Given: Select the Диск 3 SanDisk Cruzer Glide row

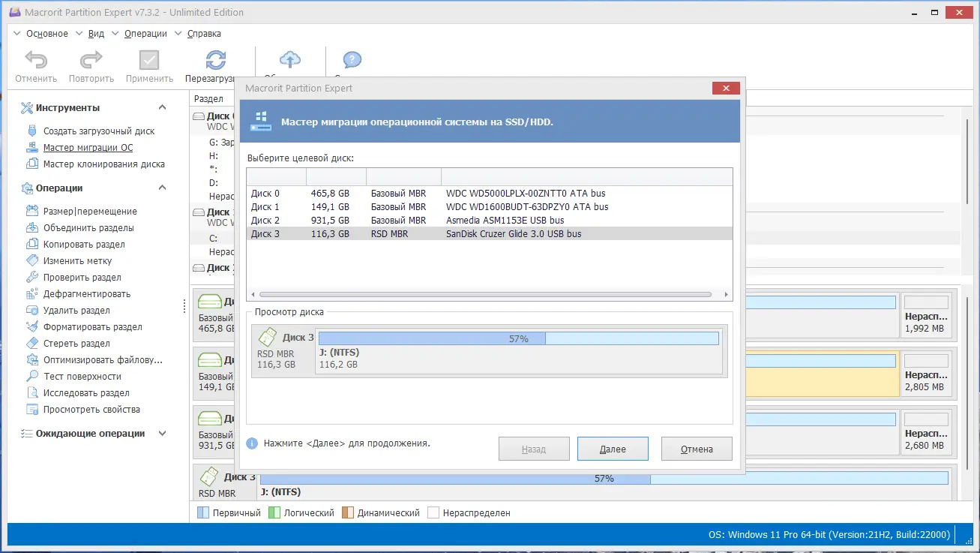Looking at the screenshot, I should click(490, 233).
